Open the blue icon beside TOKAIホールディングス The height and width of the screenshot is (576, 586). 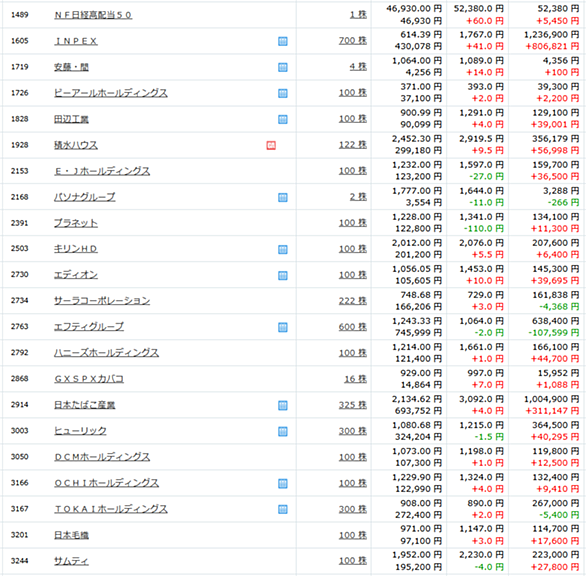point(283,509)
